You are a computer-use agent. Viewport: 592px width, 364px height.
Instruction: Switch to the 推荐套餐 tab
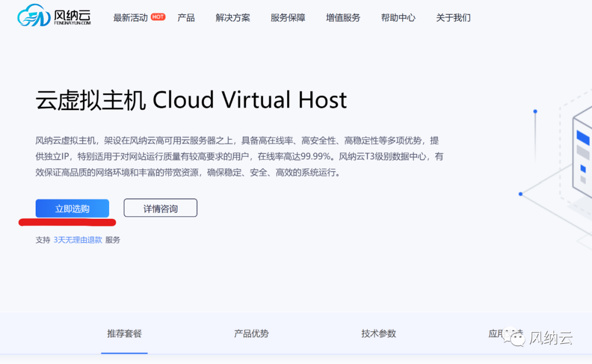pos(124,333)
